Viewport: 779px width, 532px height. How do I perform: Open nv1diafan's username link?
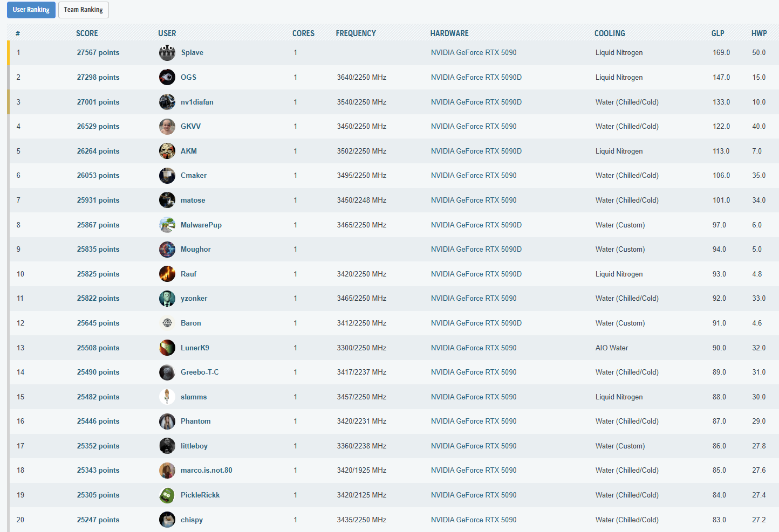click(197, 102)
